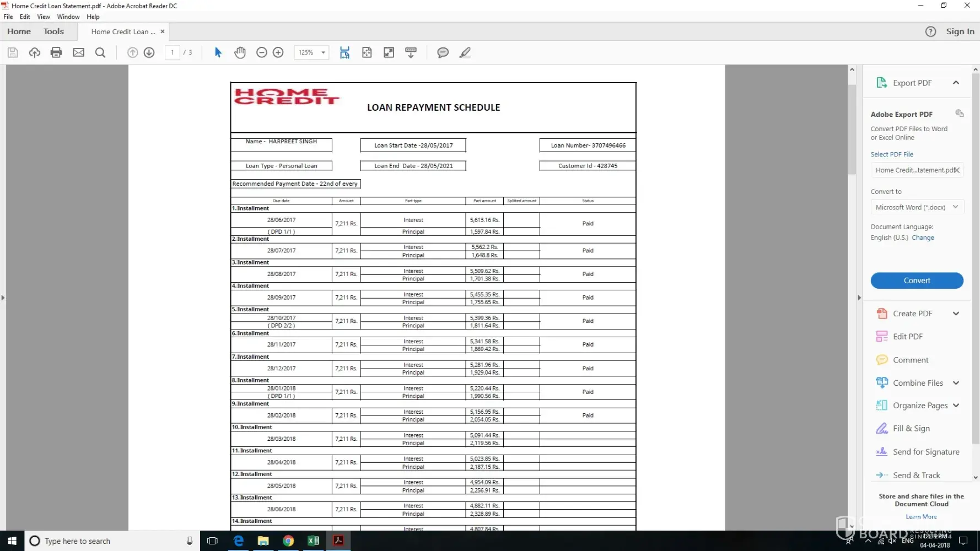Open the Help question mark icon
Image resolution: width=980 pixels, height=551 pixels.
pyautogui.click(x=930, y=31)
